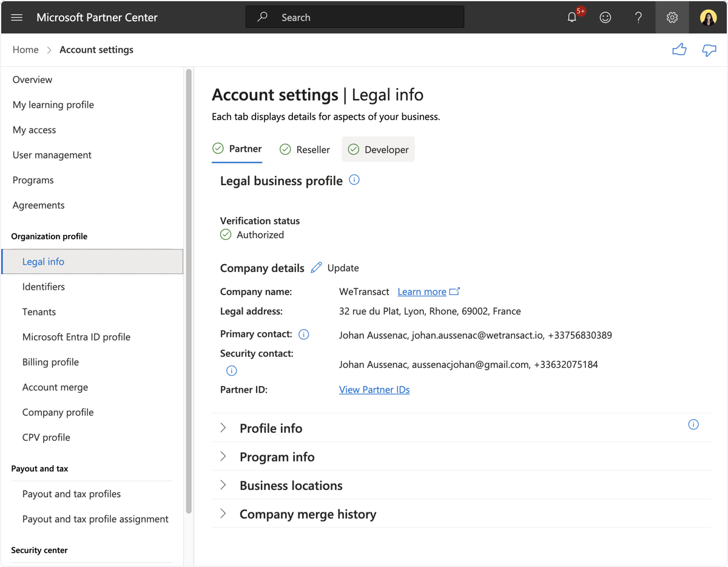
Task: Click info icon next to Legal business profile
Action: pyautogui.click(x=354, y=180)
